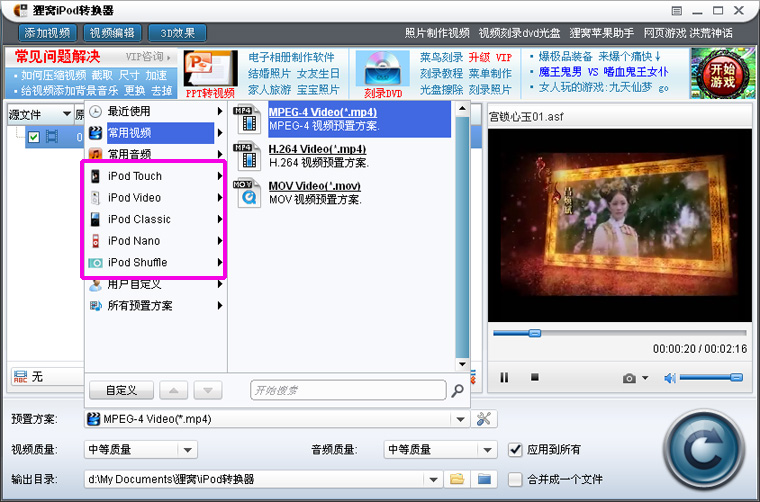Stop the video preview
The height and width of the screenshot is (502, 760).
tap(535, 377)
